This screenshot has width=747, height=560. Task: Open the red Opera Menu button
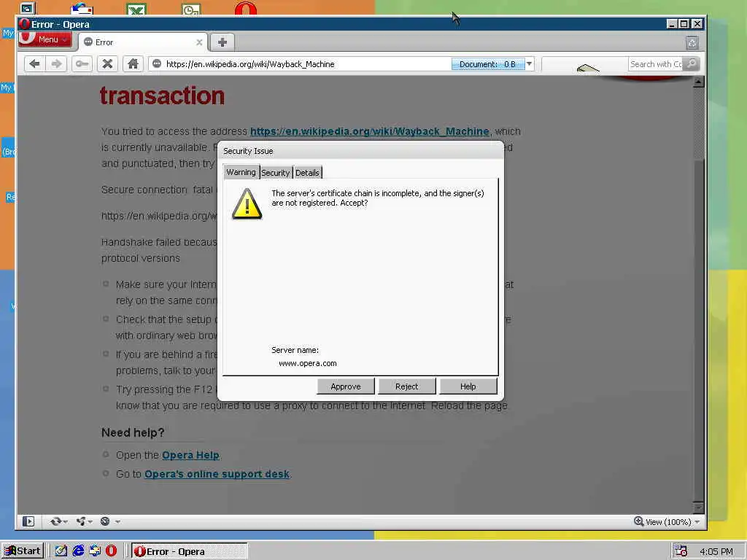click(x=45, y=39)
